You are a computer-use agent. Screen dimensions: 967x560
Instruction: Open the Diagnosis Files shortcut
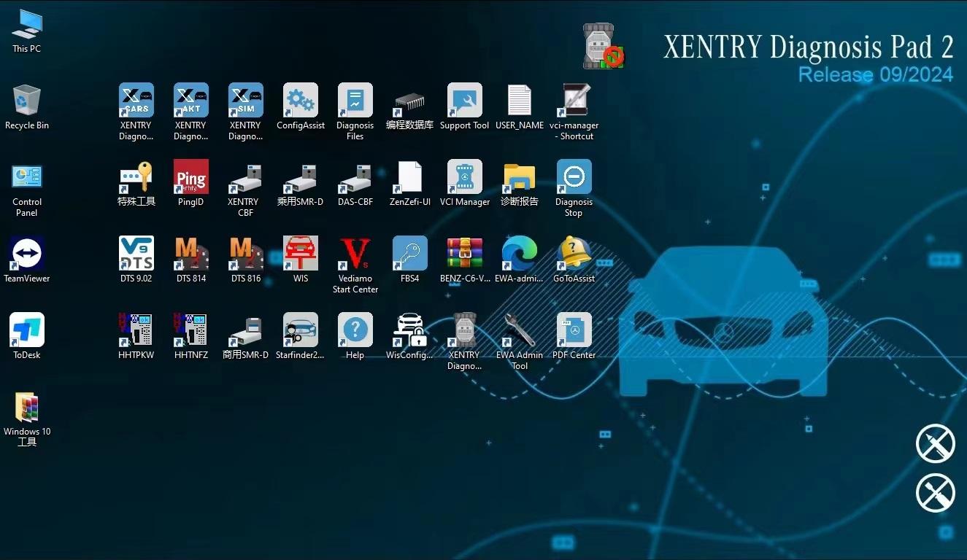click(x=355, y=101)
